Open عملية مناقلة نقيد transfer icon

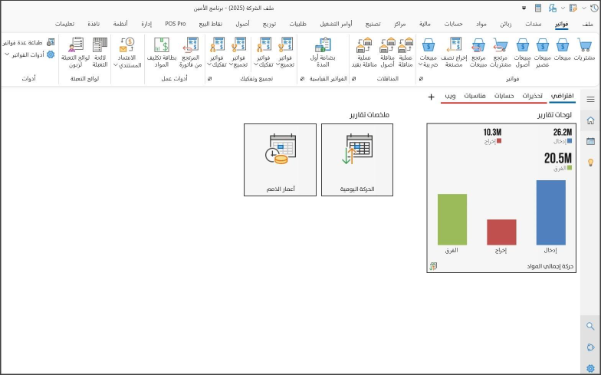tap(364, 53)
